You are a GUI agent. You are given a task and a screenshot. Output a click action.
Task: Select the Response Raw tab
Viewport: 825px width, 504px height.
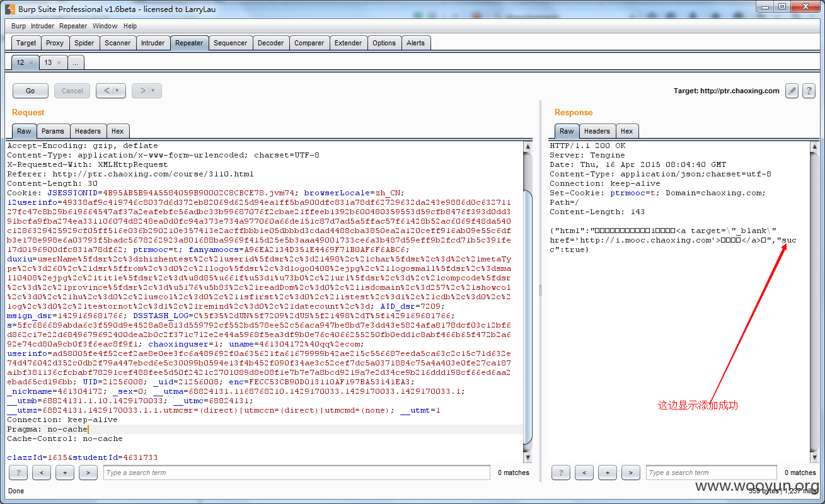point(567,131)
